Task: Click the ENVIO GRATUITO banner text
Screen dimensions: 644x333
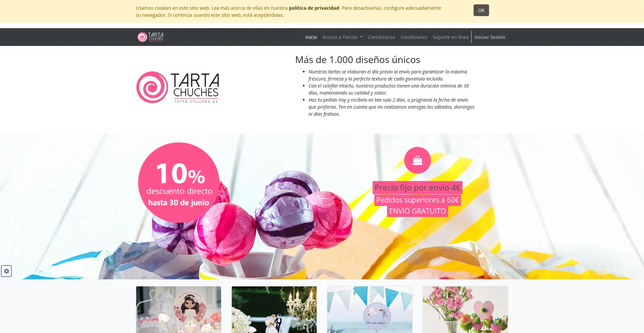Action: coord(417,211)
